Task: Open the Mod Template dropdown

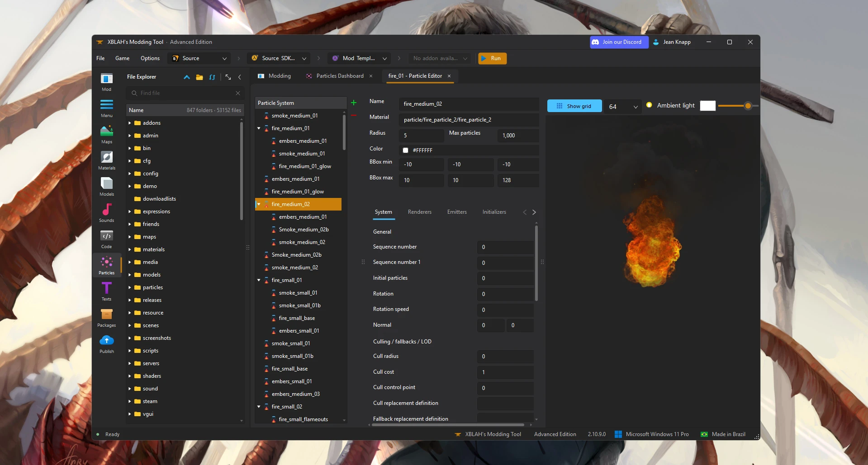Action: (x=359, y=58)
